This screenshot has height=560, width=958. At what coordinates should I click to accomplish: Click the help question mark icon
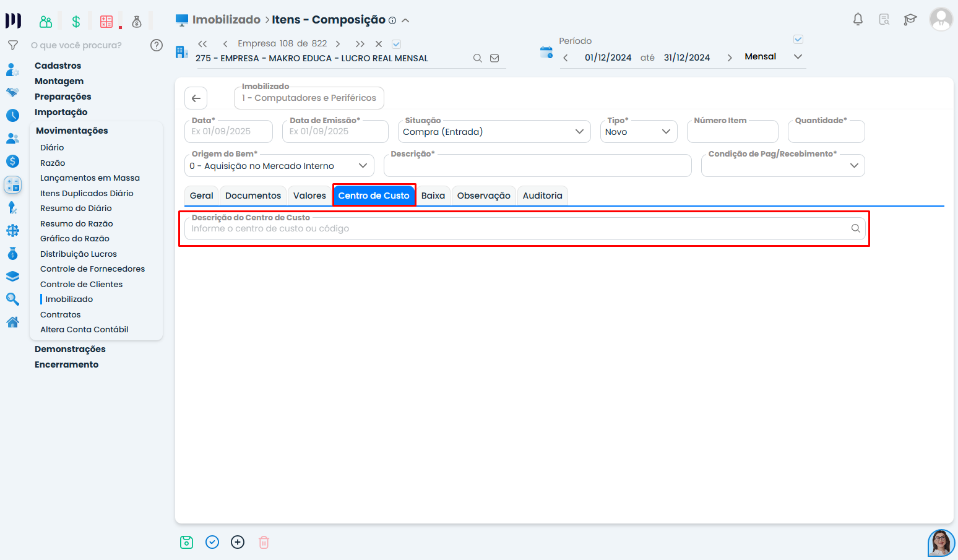[157, 45]
